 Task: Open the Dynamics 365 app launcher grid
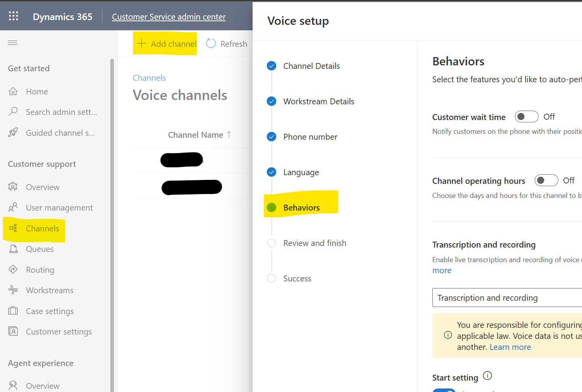coord(13,16)
